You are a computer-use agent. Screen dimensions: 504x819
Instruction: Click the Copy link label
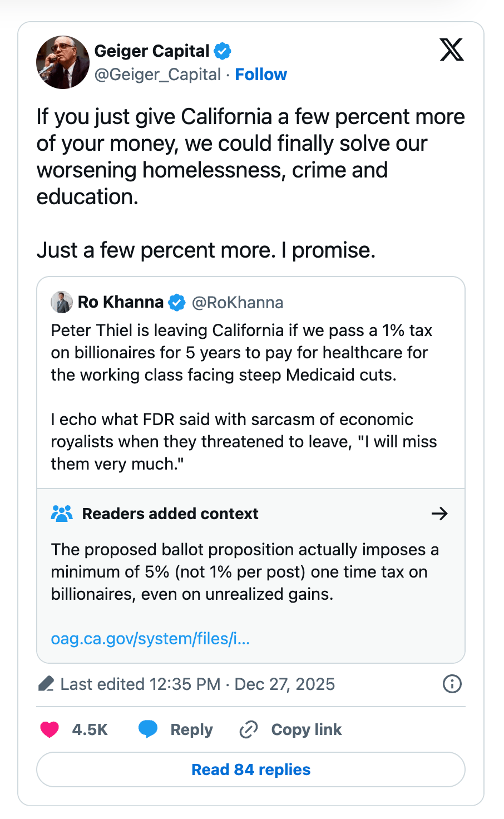click(x=306, y=729)
